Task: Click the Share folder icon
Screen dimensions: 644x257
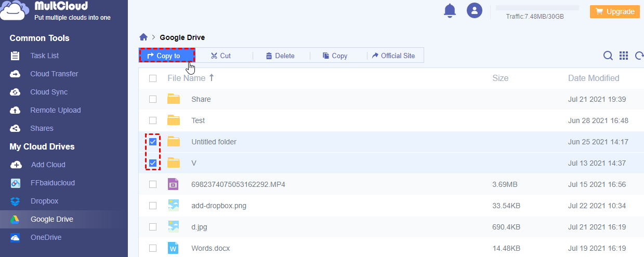Action: (174, 99)
